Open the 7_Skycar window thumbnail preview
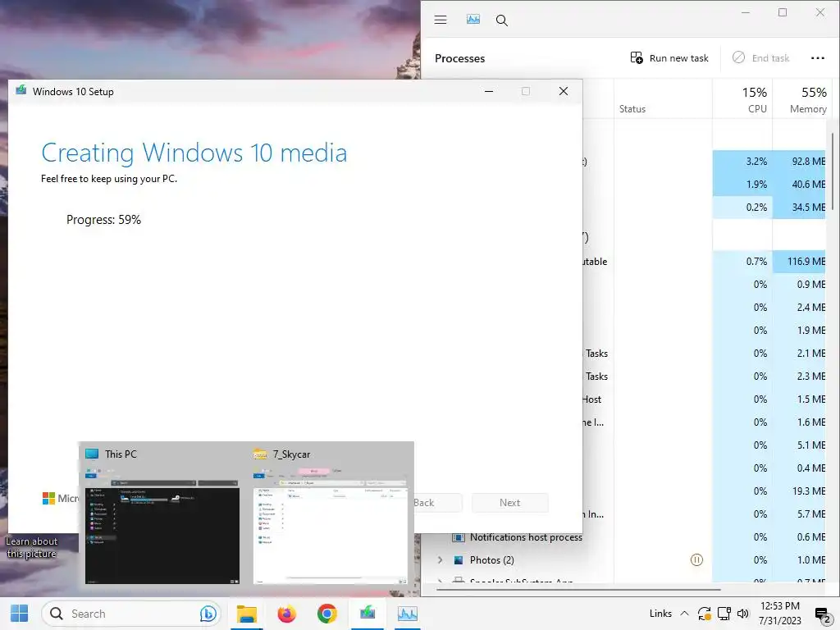Screen dimensions: 840x630 [330, 526]
